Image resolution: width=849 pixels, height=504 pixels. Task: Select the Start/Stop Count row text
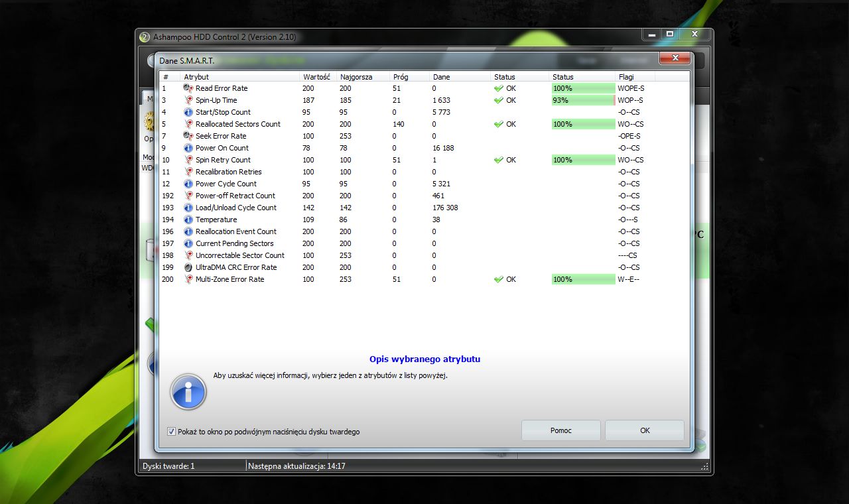pyautogui.click(x=223, y=112)
